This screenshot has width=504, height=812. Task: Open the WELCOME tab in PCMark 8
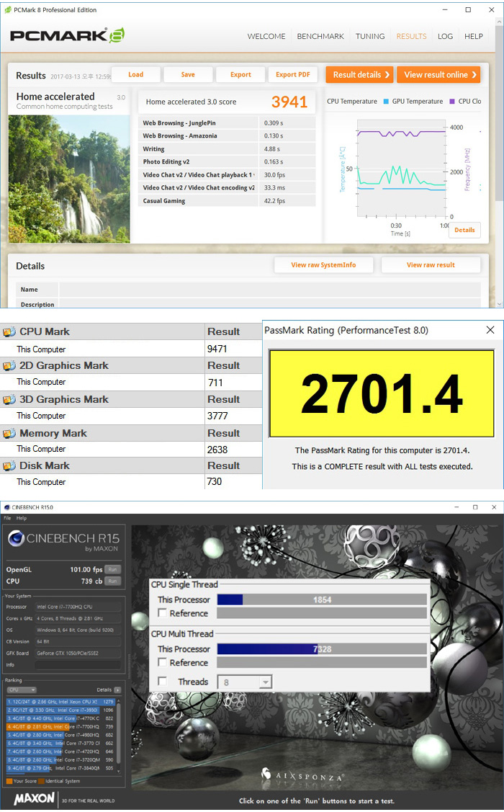(266, 36)
